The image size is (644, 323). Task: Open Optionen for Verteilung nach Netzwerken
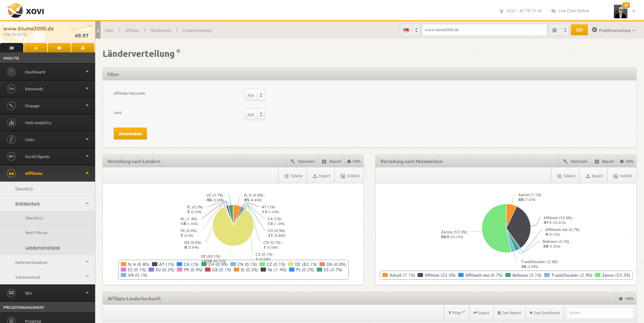click(x=575, y=161)
